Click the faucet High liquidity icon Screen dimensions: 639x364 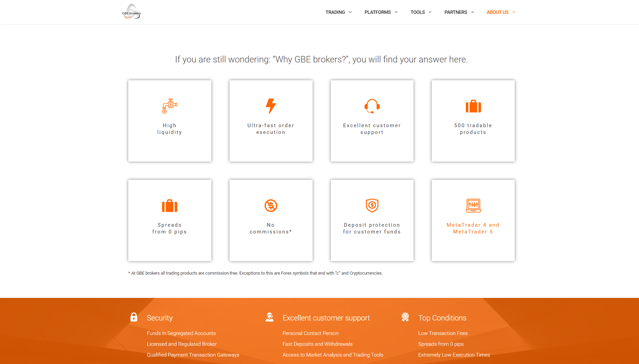[169, 106]
